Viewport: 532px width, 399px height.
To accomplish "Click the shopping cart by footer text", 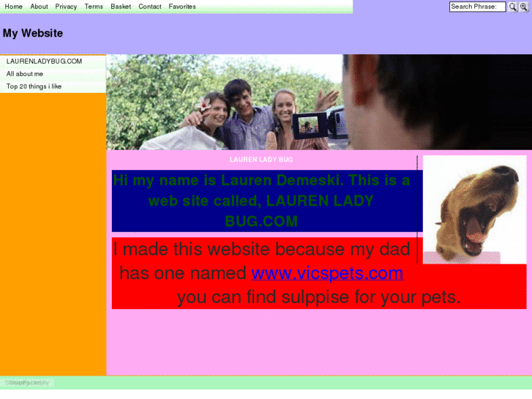I will pyautogui.click(x=27, y=383).
